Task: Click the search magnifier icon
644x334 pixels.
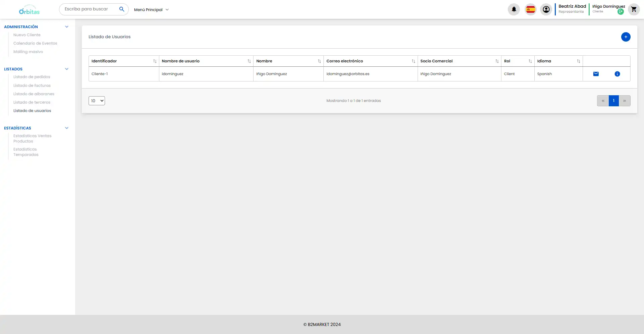Action: click(x=122, y=9)
